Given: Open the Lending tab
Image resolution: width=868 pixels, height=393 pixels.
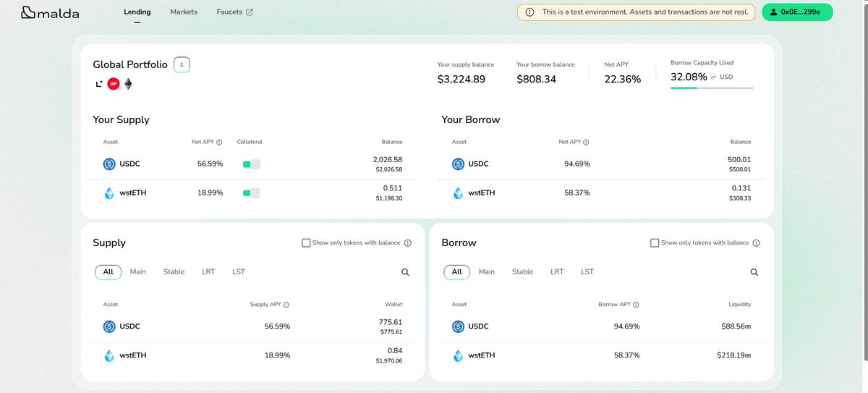Looking at the screenshot, I should pos(137,12).
